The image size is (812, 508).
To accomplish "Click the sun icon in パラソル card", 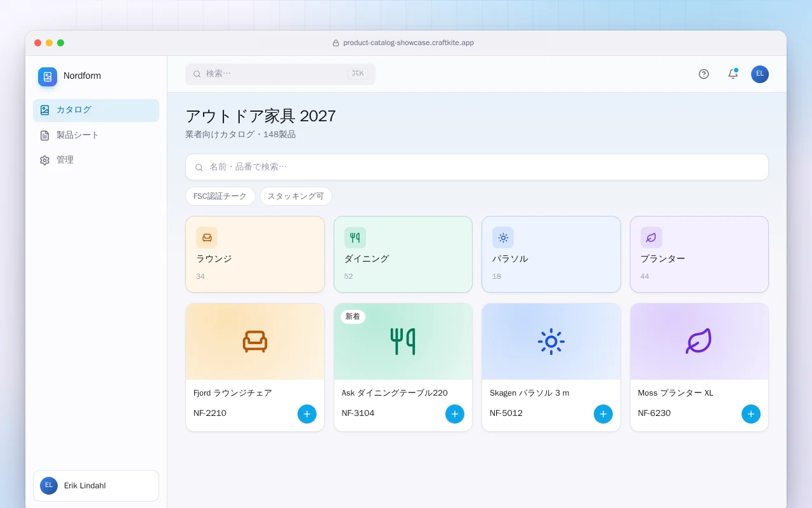I will [x=503, y=237].
